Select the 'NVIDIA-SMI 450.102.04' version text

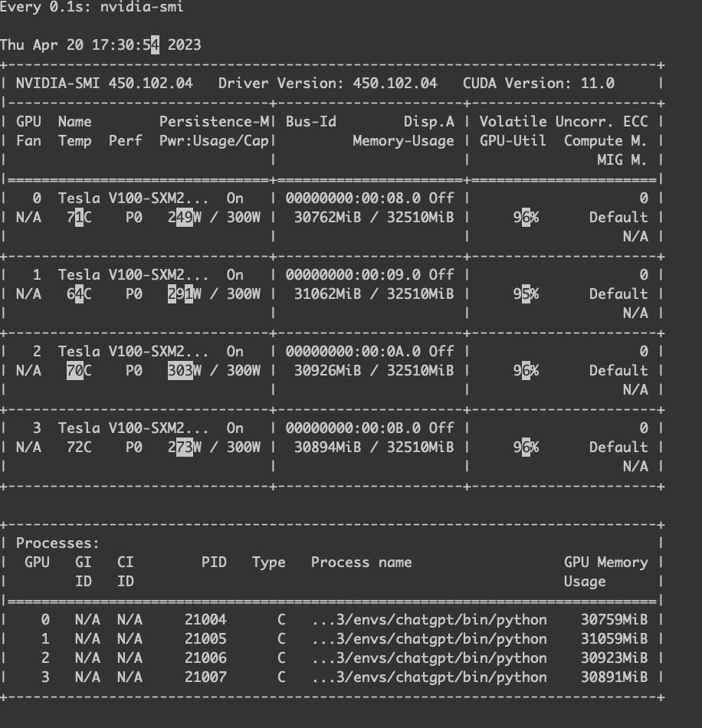104,83
